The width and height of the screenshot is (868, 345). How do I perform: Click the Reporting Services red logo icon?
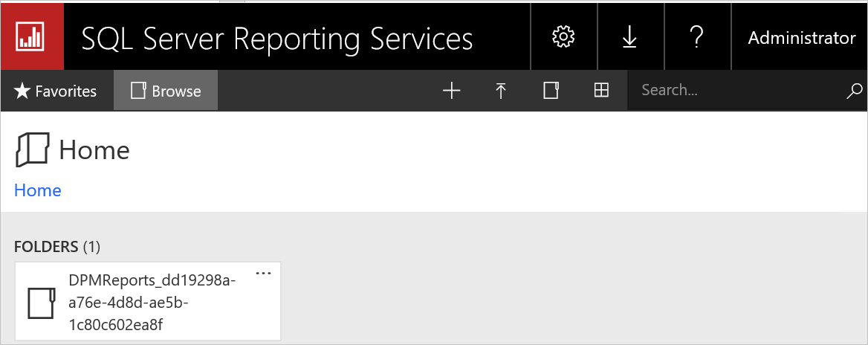(32, 36)
